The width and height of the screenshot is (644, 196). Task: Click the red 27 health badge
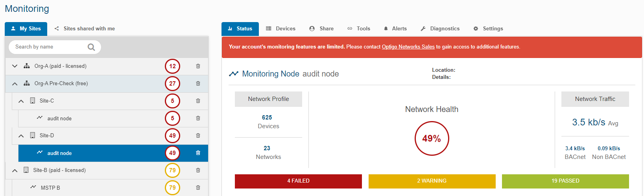172,84
